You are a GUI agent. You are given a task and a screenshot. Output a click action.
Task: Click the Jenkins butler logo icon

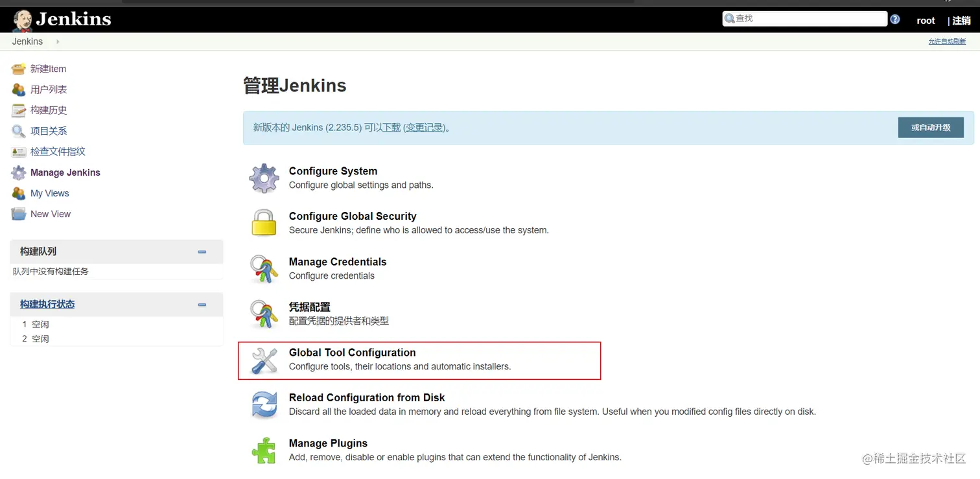22,20
